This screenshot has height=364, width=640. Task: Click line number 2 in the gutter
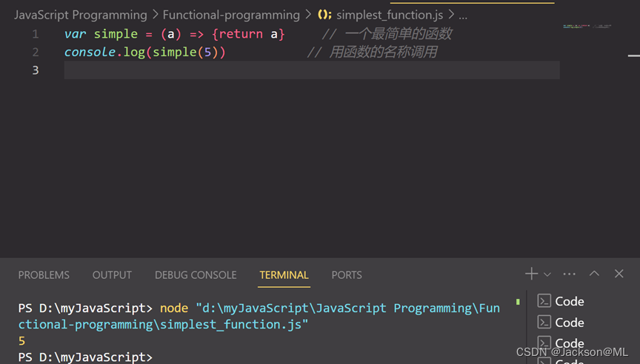35,53
